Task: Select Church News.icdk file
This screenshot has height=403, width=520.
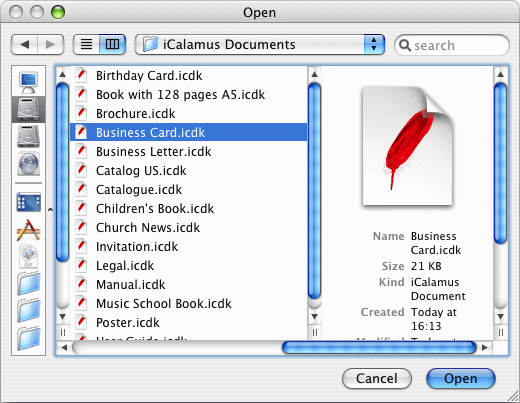Action: [x=188, y=228]
